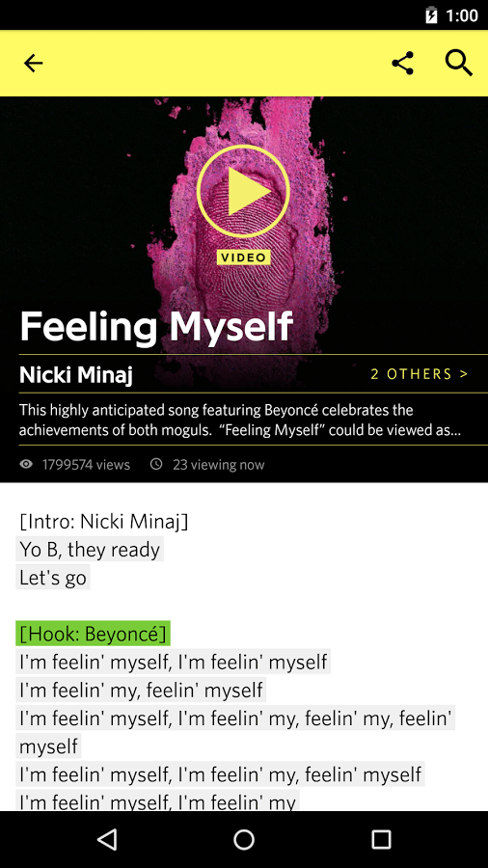Tap the Android home circle button
Image resolution: width=488 pixels, height=868 pixels.
pos(244,839)
